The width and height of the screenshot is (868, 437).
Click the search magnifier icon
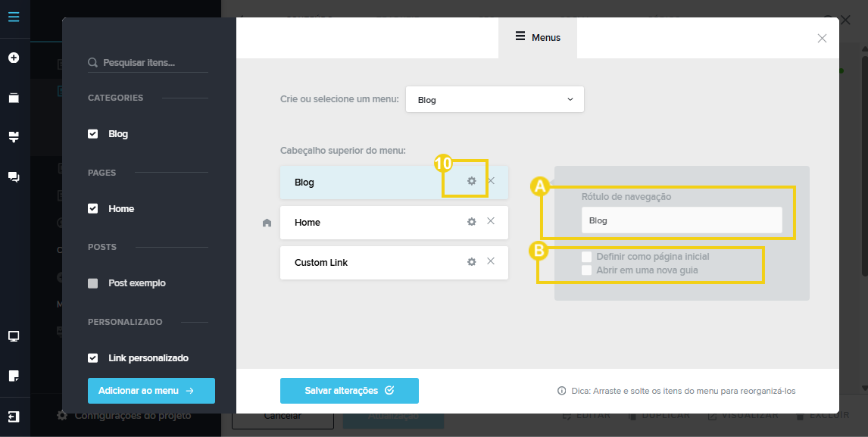(93, 63)
